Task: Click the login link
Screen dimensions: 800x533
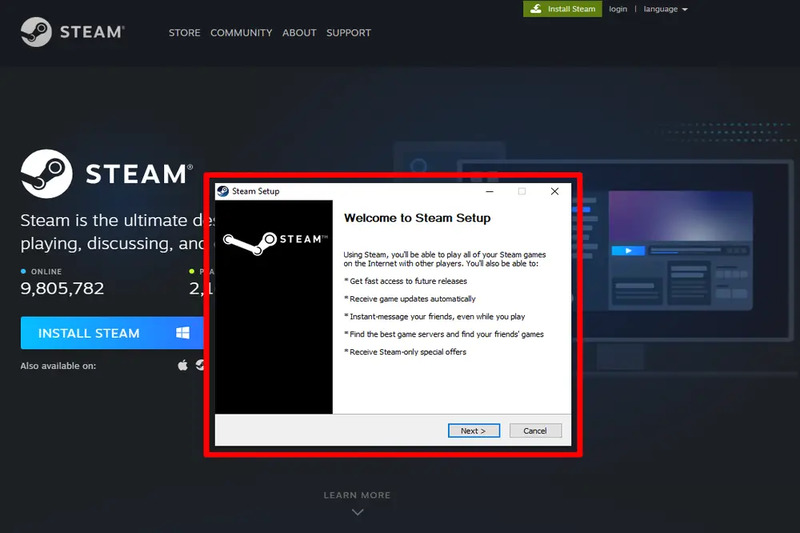Action: 618,9
